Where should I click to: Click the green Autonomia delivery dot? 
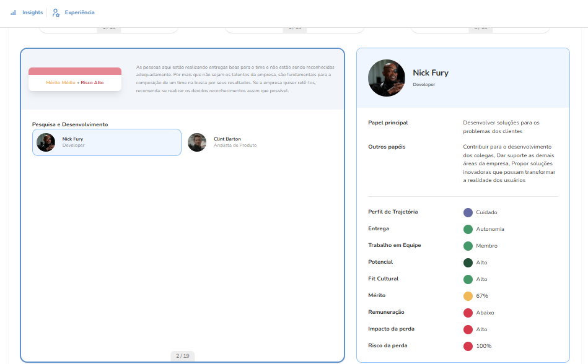point(468,229)
